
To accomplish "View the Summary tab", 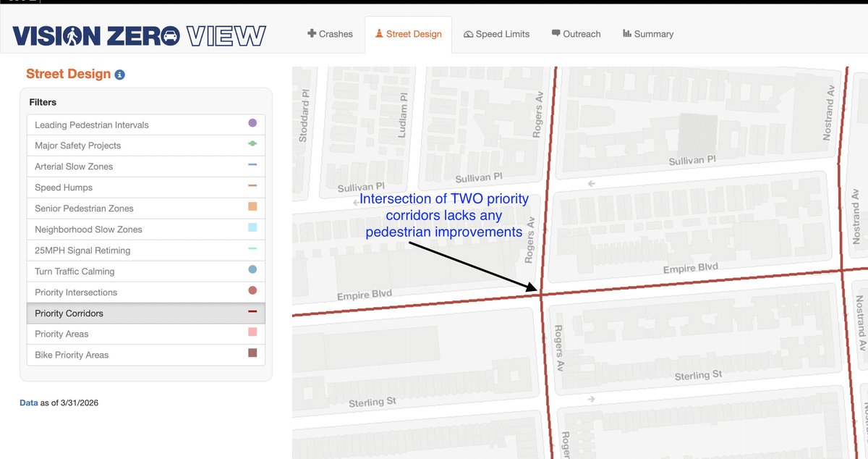I will coord(647,34).
